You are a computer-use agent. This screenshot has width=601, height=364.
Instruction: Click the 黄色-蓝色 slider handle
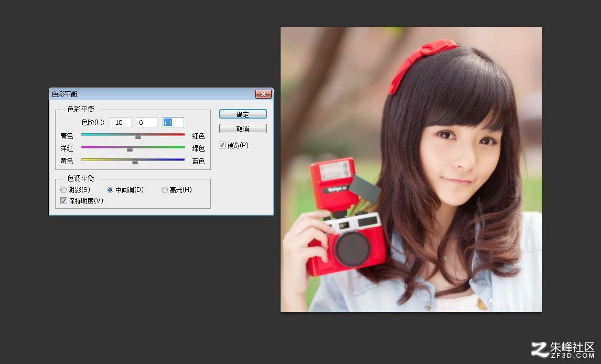135,162
